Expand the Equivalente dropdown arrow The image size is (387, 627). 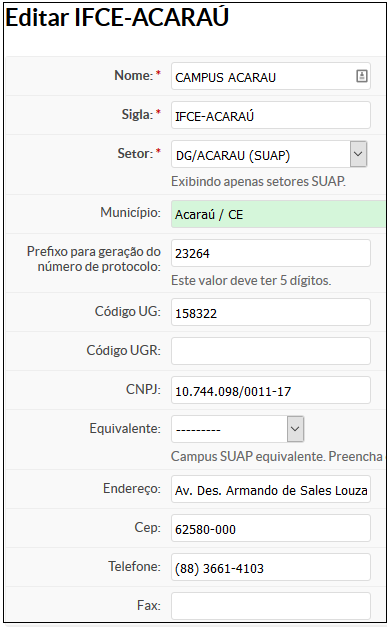295,429
